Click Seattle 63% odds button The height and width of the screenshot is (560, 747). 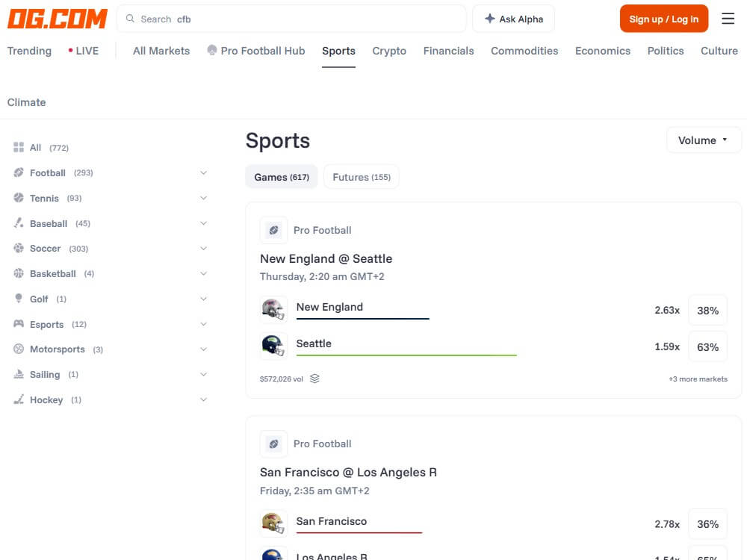tap(707, 347)
